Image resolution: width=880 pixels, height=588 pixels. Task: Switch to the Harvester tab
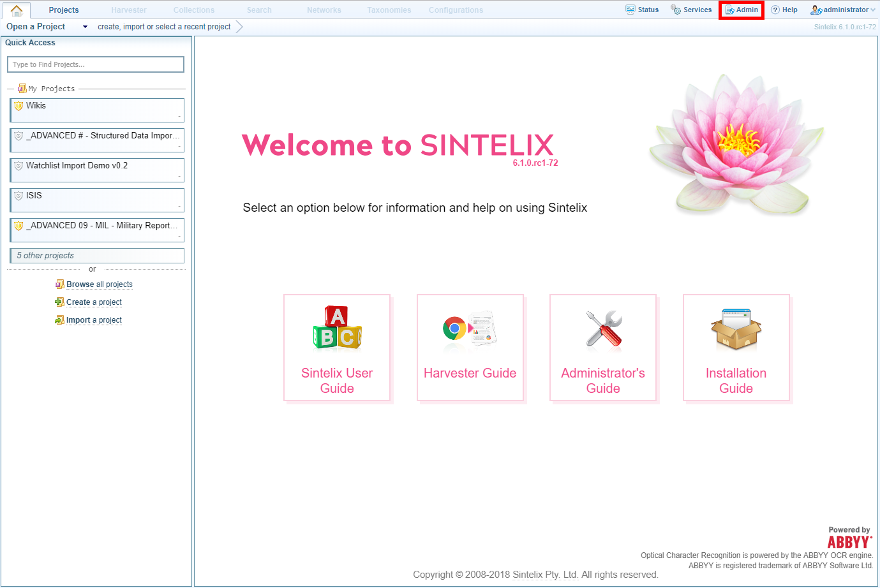click(129, 10)
